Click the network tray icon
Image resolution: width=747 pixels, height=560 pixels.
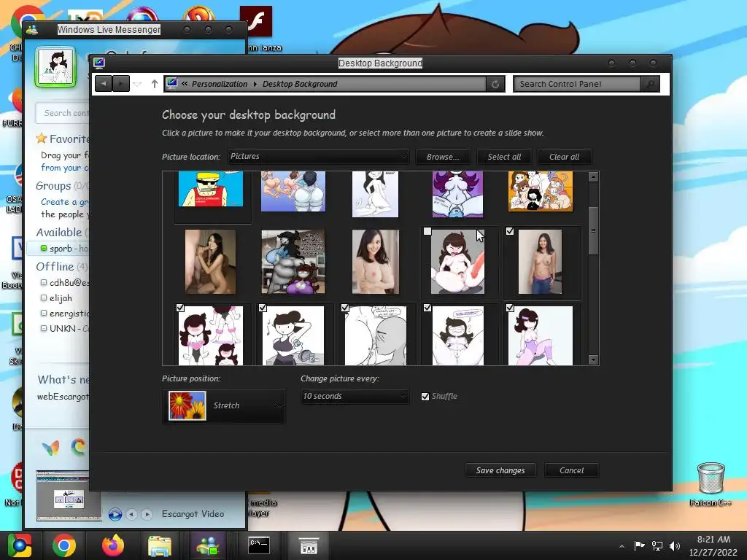click(657, 545)
